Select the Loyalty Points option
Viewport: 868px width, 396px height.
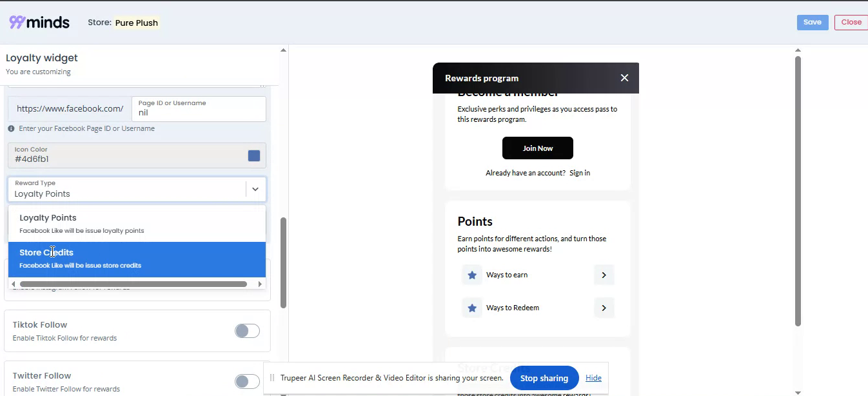pos(137,224)
